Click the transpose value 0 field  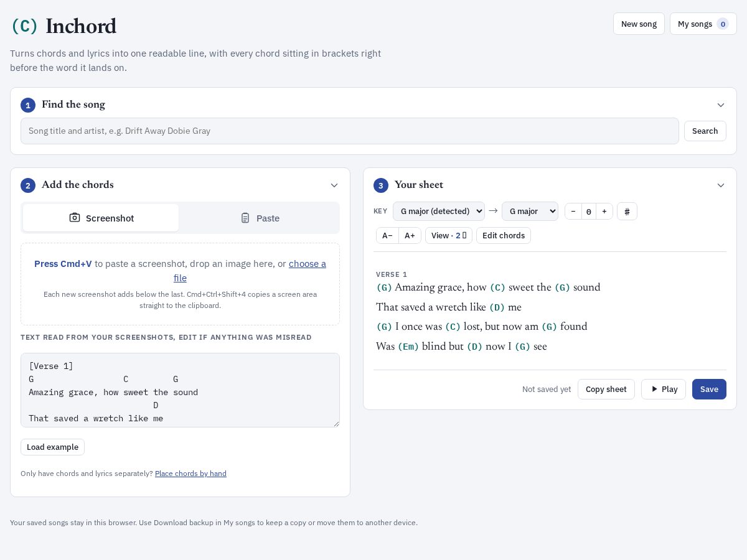click(x=588, y=212)
